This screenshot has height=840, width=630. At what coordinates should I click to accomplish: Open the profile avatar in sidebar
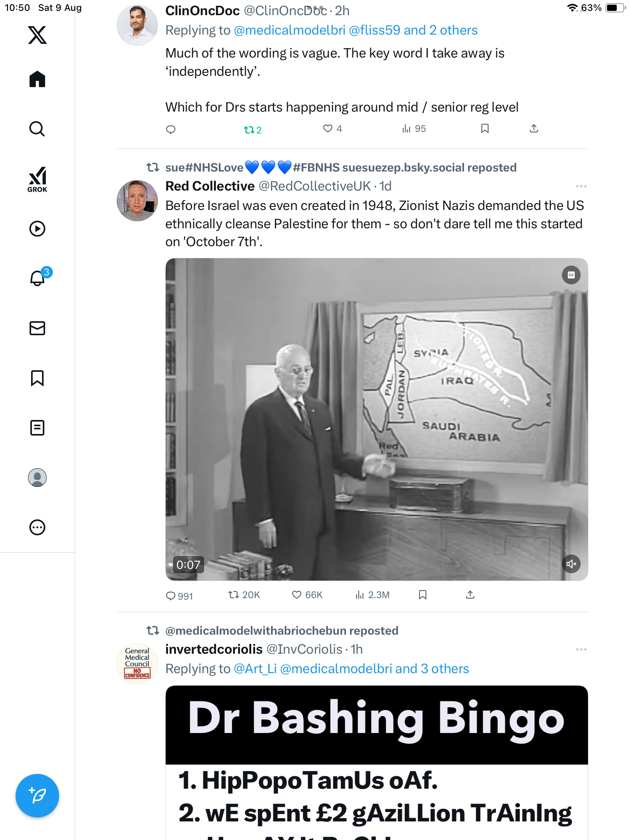(37, 478)
